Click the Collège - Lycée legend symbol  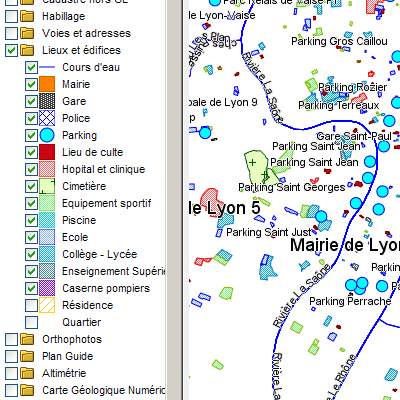[x=47, y=254]
